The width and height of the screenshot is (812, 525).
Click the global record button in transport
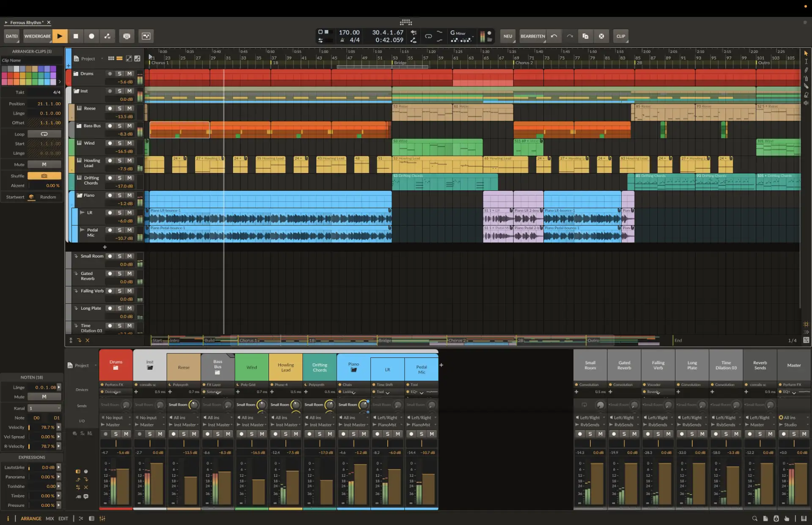coord(91,36)
